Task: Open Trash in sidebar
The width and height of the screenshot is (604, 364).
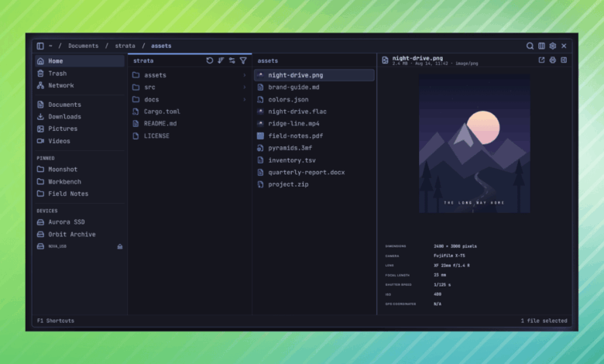Action: pyautogui.click(x=80, y=73)
